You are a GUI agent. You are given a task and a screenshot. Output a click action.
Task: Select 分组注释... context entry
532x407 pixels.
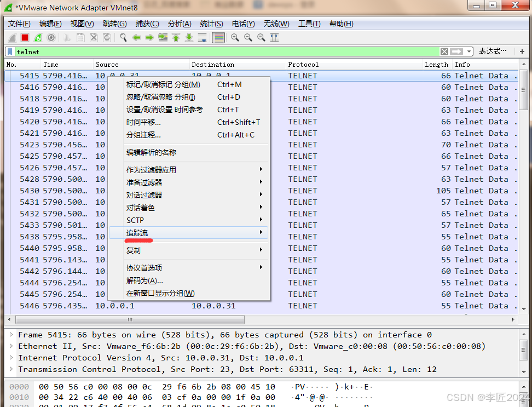(x=189, y=135)
